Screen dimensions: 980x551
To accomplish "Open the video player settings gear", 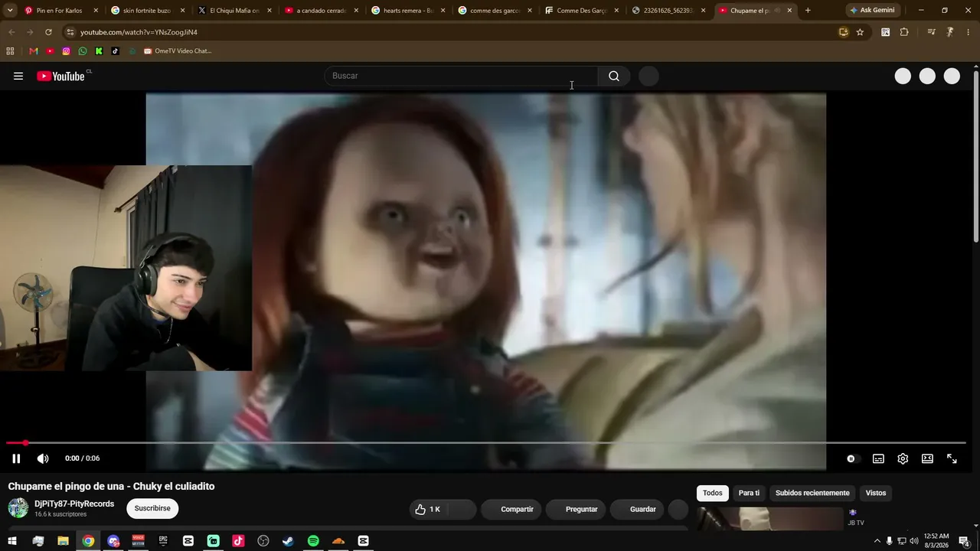I will pos(903,458).
